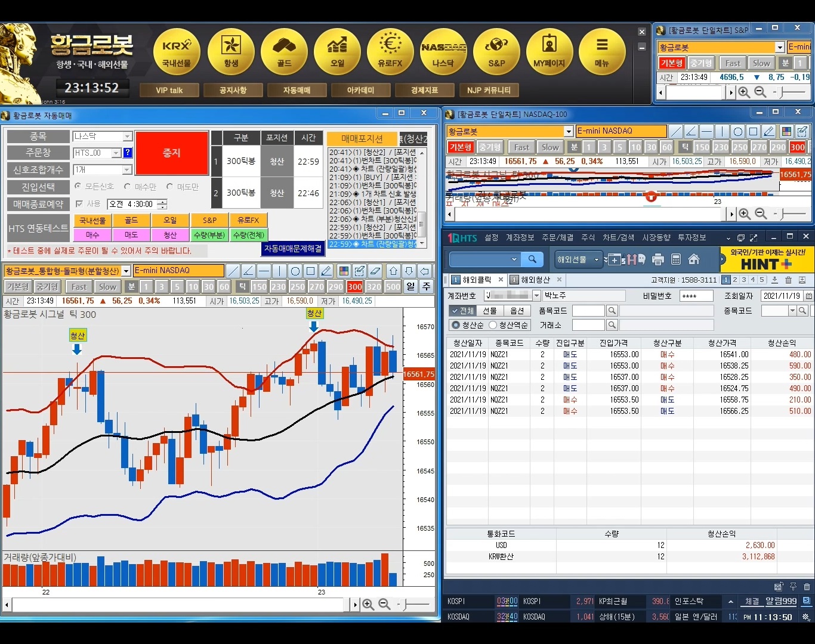Click 자동매매문제해결 button
815x644 pixels.
tap(293, 249)
